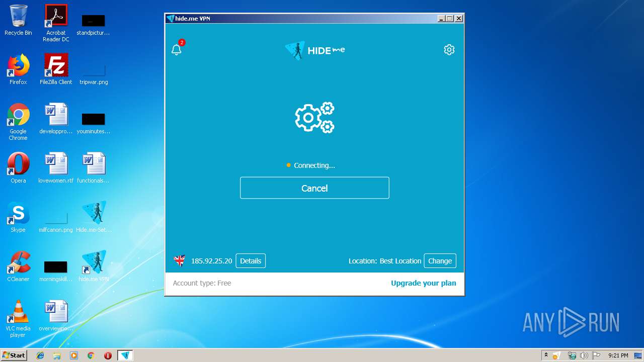644x362 pixels.
Task: Select the developpro document file
Action: (56, 119)
